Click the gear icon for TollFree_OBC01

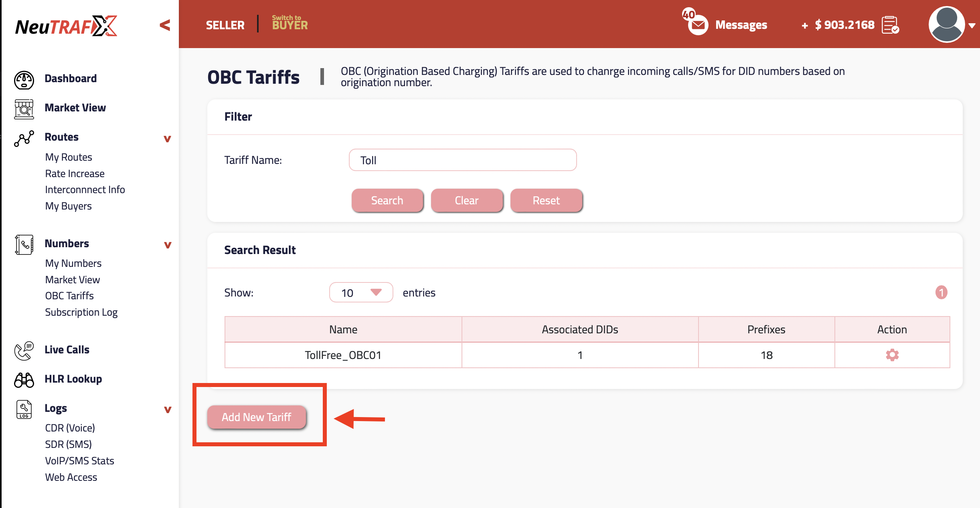pyautogui.click(x=892, y=355)
